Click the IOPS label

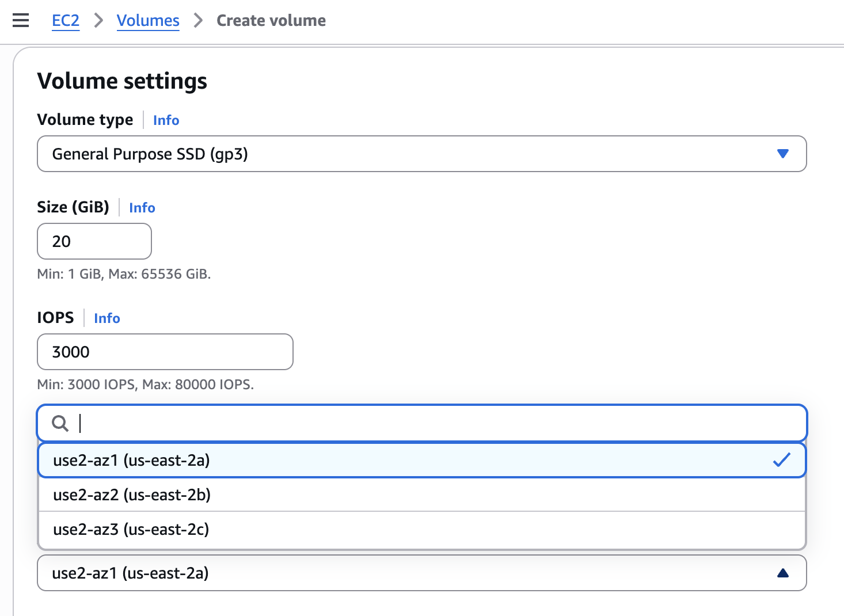(56, 318)
